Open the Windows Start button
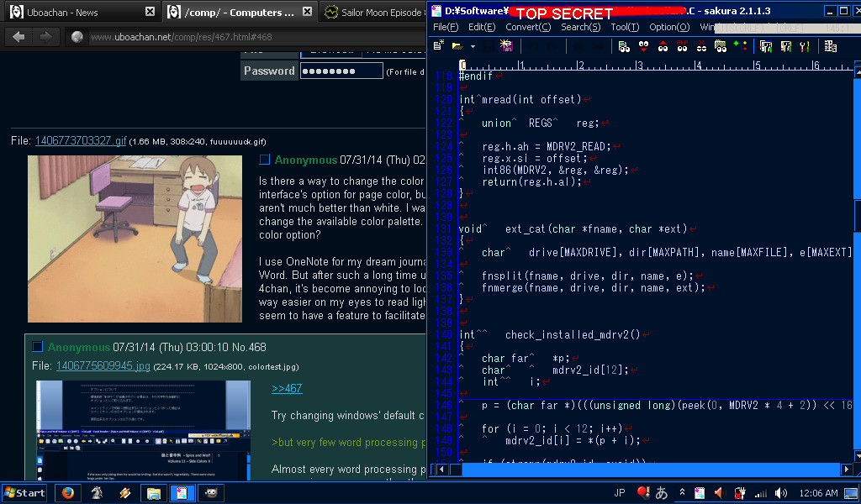The image size is (861, 504). (24, 492)
